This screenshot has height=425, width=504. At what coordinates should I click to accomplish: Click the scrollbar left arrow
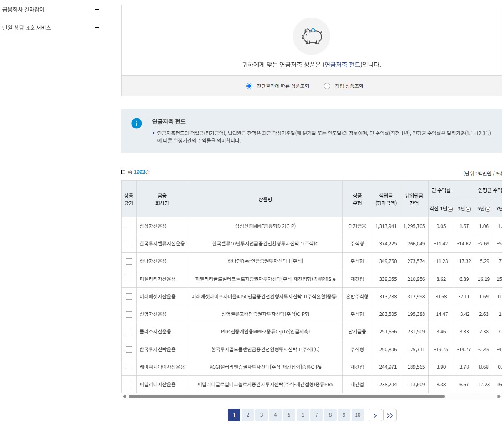tap(124, 397)
